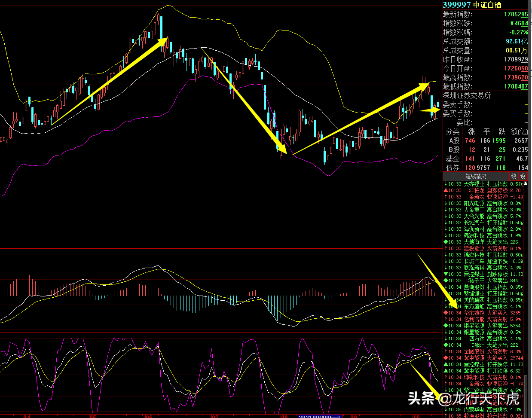532x418 pixels.
Task: Open the 大金重工 高台跳水 alert row
Action: point(483,210)
